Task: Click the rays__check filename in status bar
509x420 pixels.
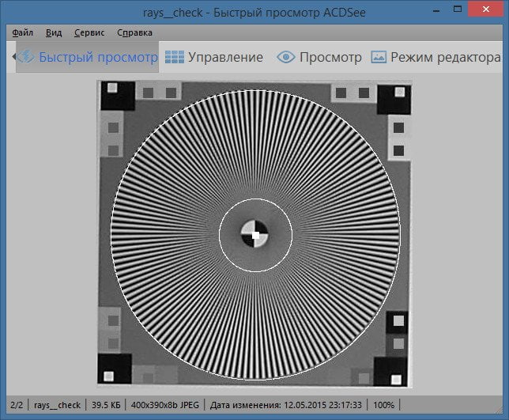Action: pyautogui.click(x=57, y=405)
